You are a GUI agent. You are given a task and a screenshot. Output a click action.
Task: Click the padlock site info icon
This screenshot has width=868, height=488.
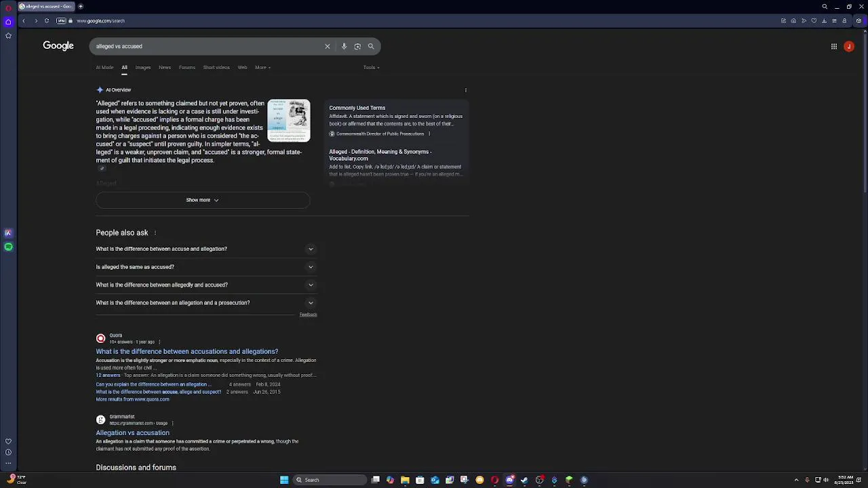[71, 21]
